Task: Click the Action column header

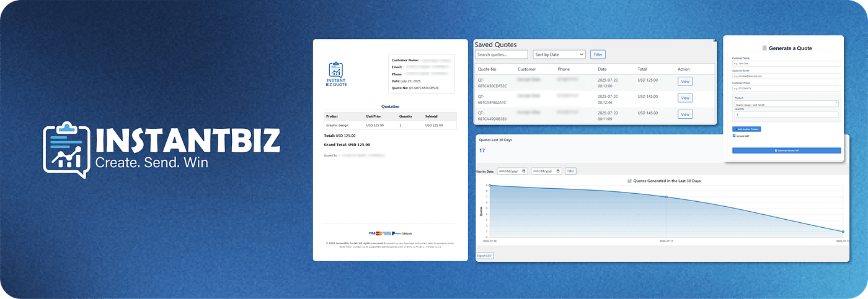Action: click(683, 69)
